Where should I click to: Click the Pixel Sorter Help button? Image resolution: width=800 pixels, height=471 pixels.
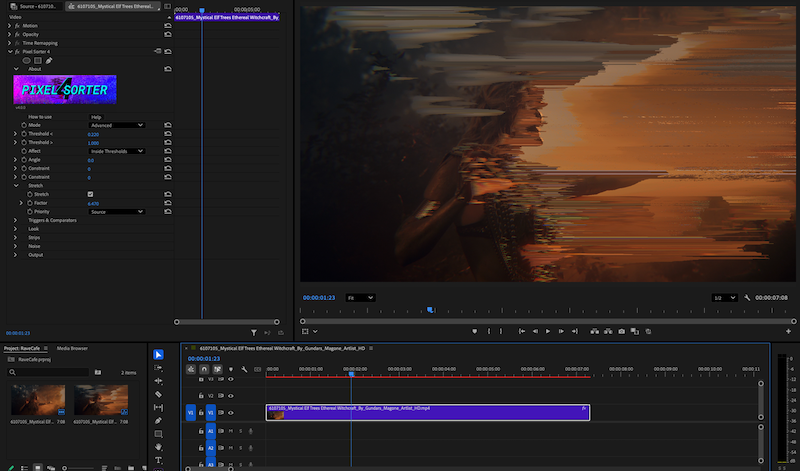click(x=96, y=117)
